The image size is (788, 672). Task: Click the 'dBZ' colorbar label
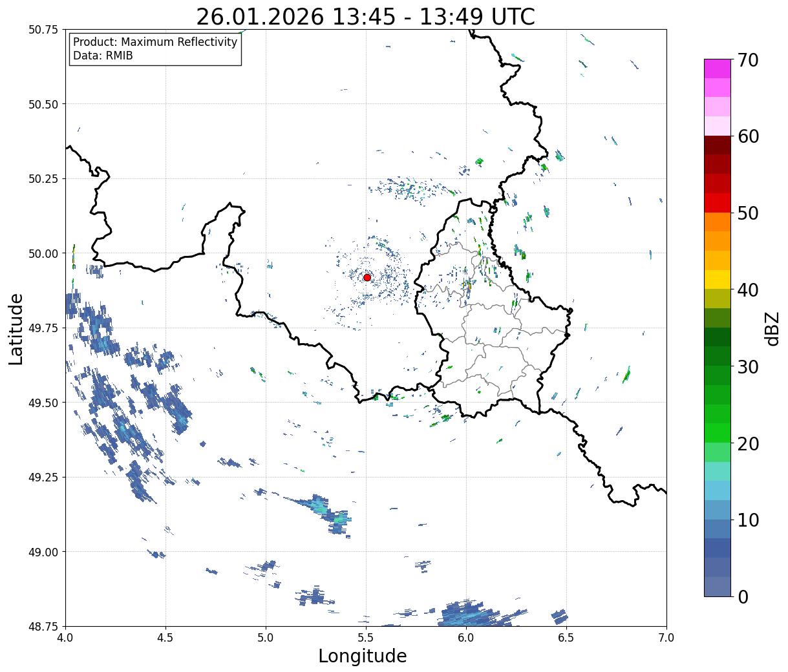[x=772, y=328]
